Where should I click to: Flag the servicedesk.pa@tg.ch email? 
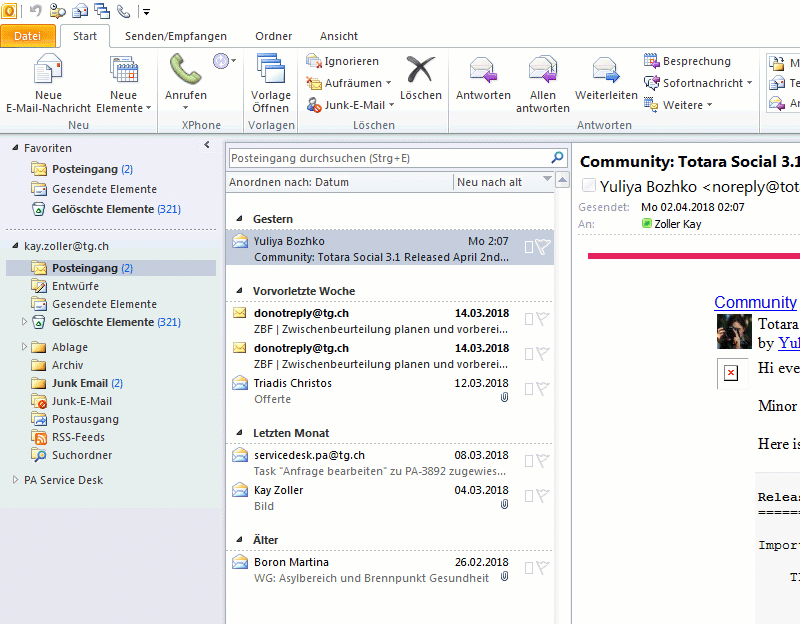pyautogui.click(x=543, y=461)
